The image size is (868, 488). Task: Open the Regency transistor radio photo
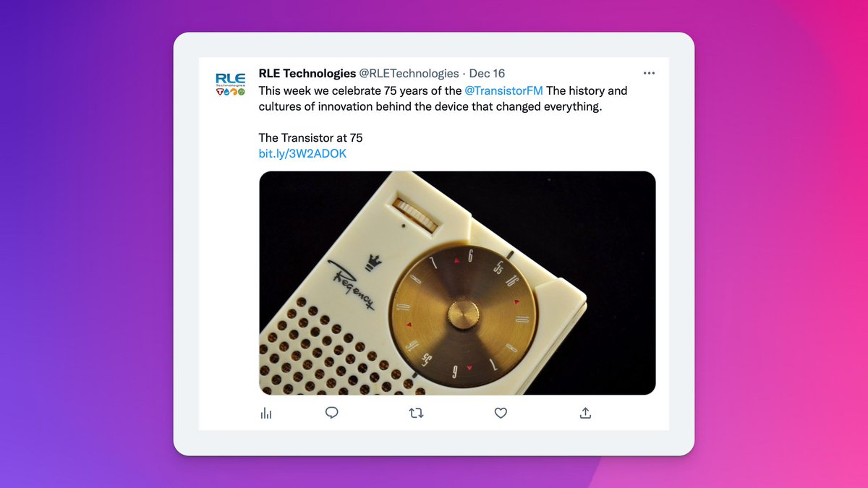point(457,283)
